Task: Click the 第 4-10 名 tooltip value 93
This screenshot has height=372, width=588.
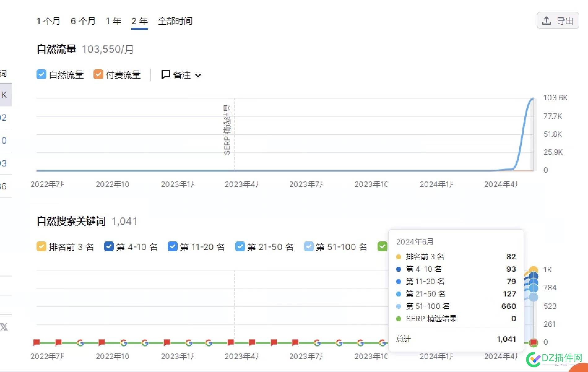Action: pos(511,269)
